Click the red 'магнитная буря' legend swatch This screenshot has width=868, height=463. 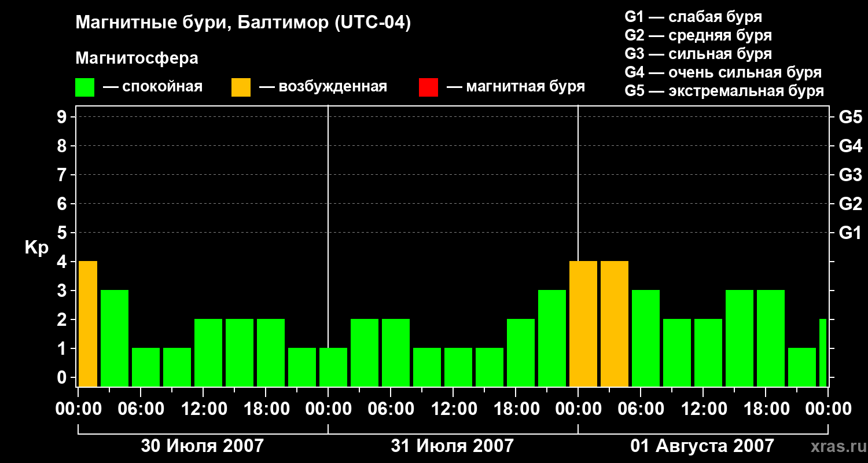point(429,87)
